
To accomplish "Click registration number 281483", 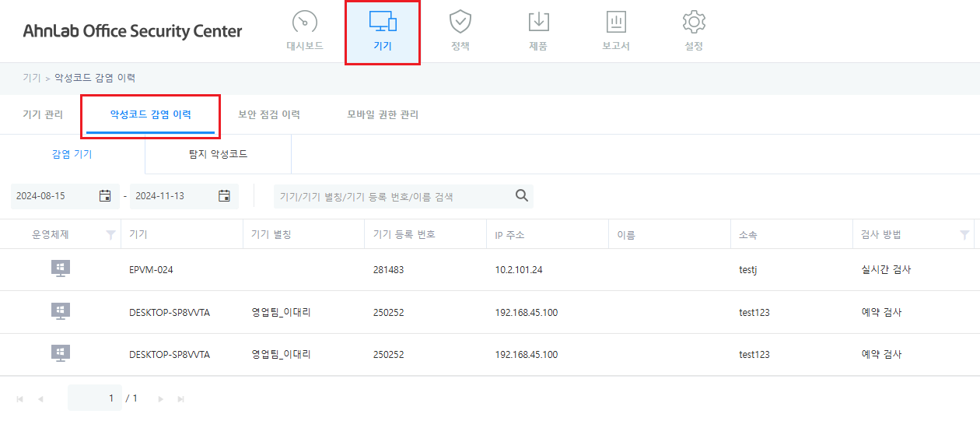I will coord(389,270).
